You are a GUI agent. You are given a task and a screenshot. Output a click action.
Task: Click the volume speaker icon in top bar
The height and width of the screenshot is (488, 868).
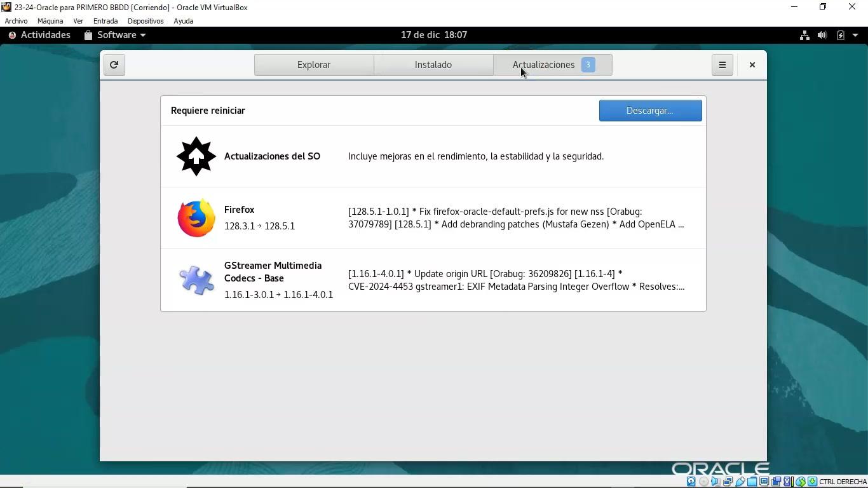[x=822, y=35]
